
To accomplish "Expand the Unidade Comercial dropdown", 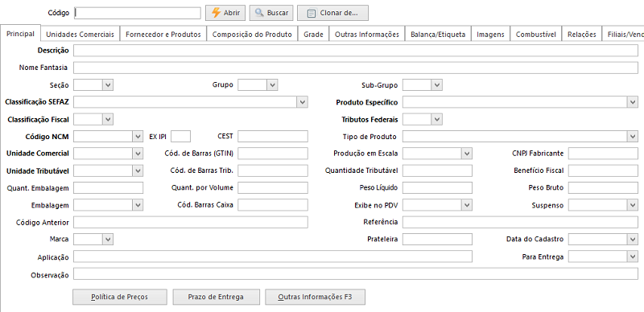I will [138, 154].
